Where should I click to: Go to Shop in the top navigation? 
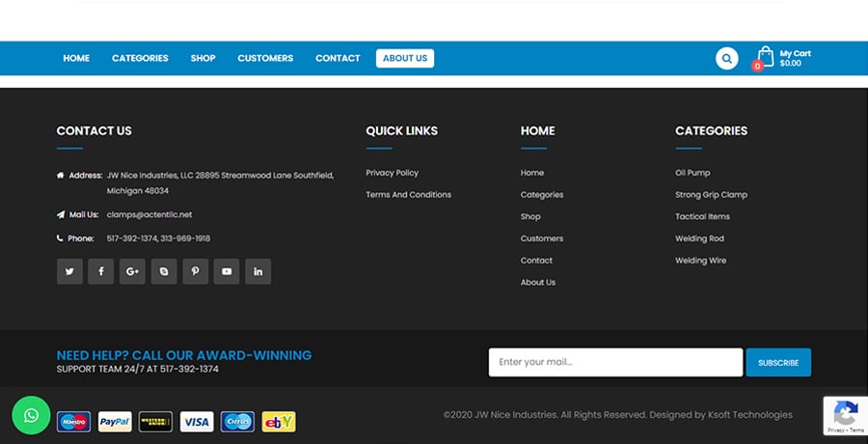203,59
